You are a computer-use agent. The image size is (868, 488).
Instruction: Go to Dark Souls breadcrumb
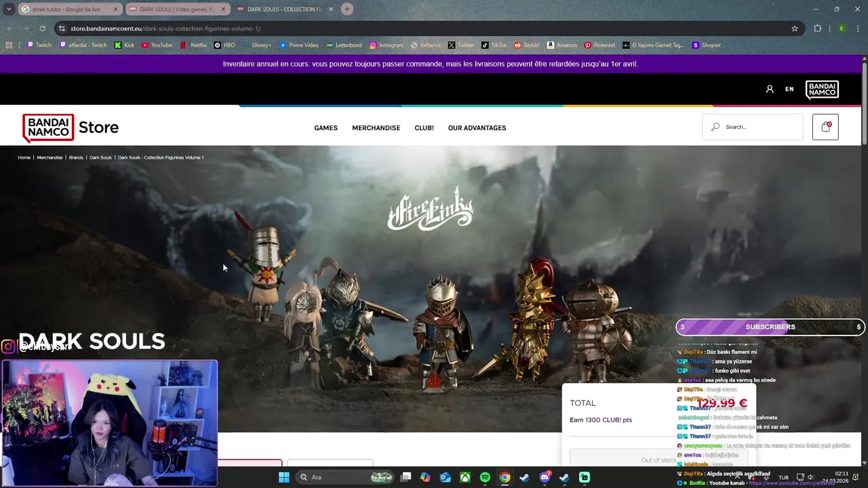coord(100,157)
